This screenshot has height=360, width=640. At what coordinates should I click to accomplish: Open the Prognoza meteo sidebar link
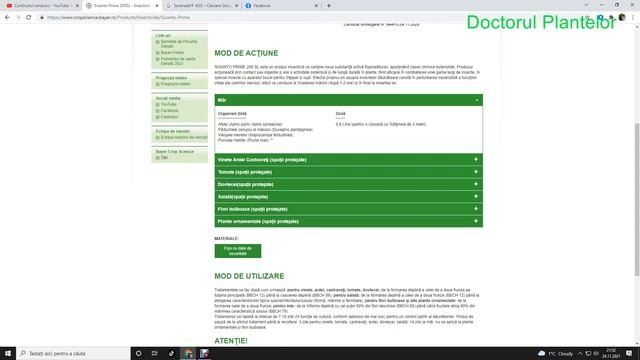(x=176, y=84)
